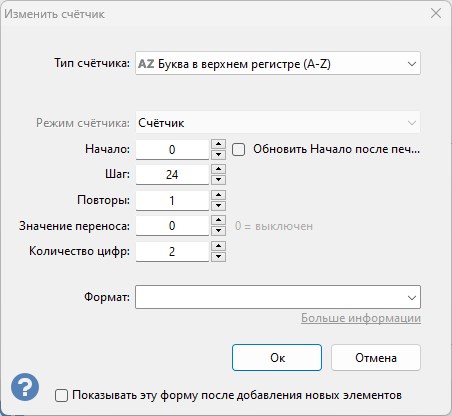Open the Режим счётчика dropdown
The width and height of the screenshot is (452, 416).
point(278,123)
